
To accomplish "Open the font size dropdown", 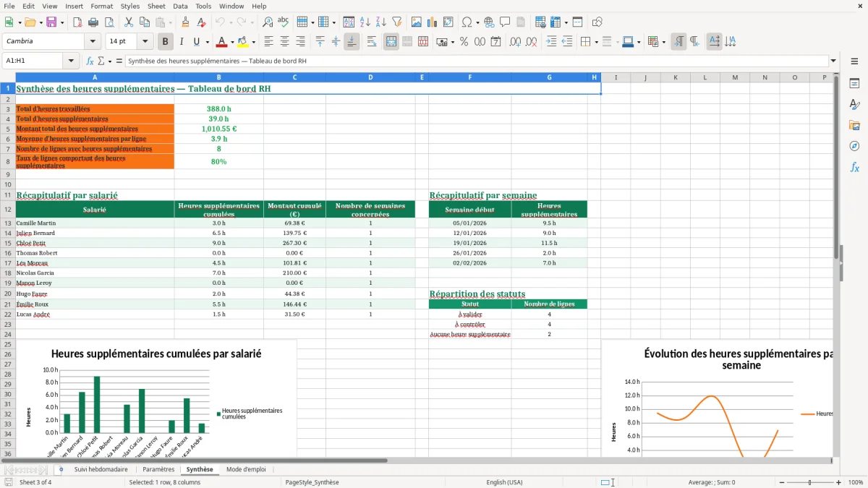I will coord(145,41).
